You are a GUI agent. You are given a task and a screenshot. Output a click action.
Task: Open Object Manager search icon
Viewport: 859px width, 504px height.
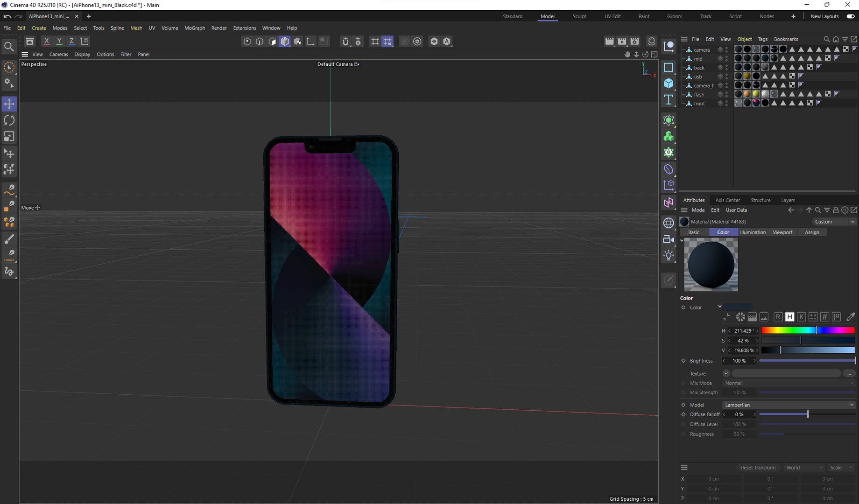pyautogui.click(x=827, y=39)
